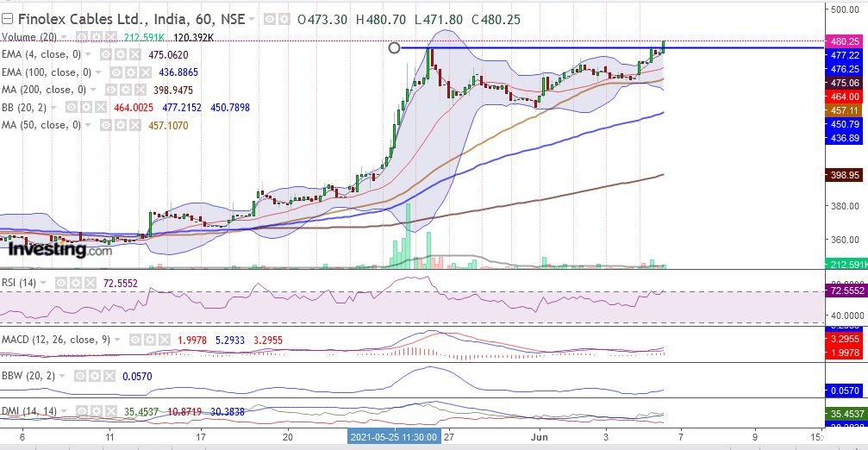Click the 398.95 MA price axis label
868x450 pixels.
point(845,175)
